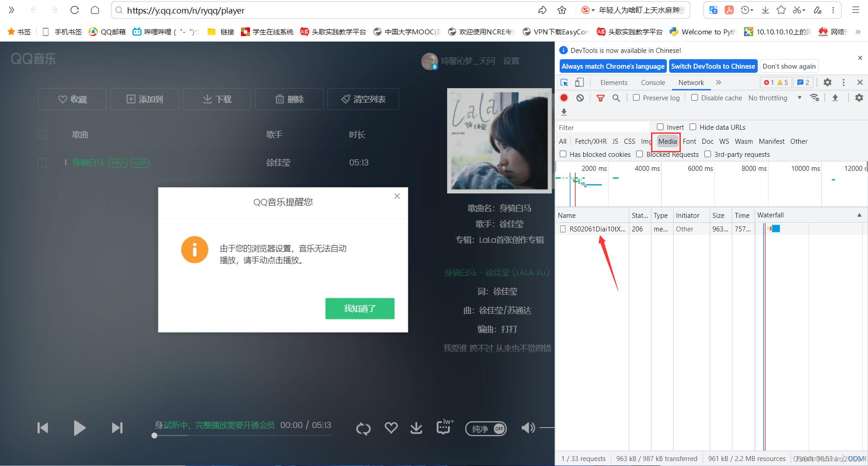Toggle the device toolbar icon in DevTools
The image size is (868, 466).
(579, 82)
